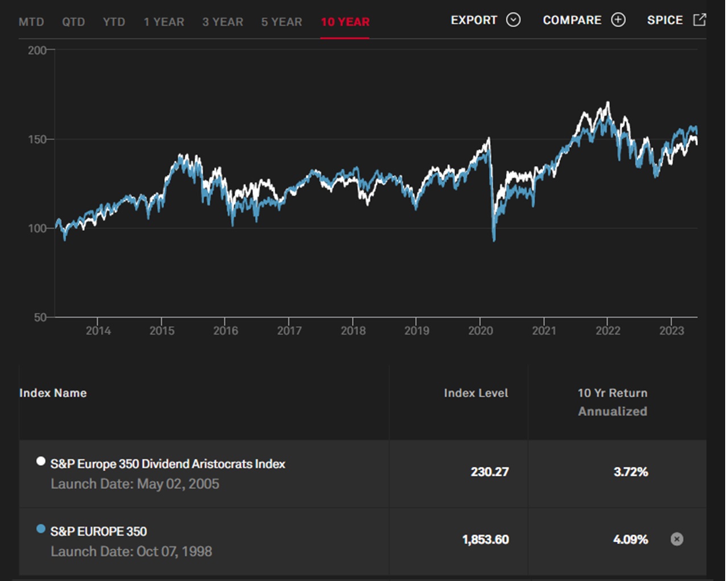
Task: Click Launch Date: May 02, 2005 text
Action: coord(135,484)
